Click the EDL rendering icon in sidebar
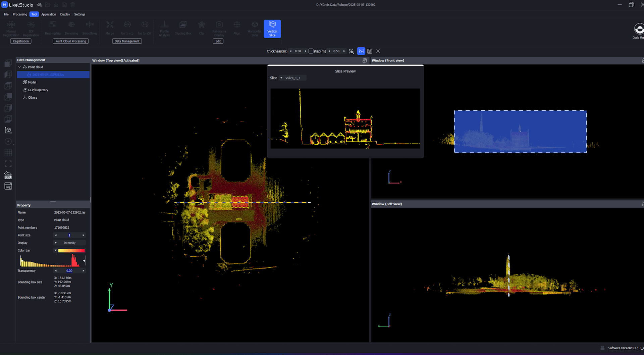The width and height of the screenshot is (644, 355). click(x=8, y=175)
